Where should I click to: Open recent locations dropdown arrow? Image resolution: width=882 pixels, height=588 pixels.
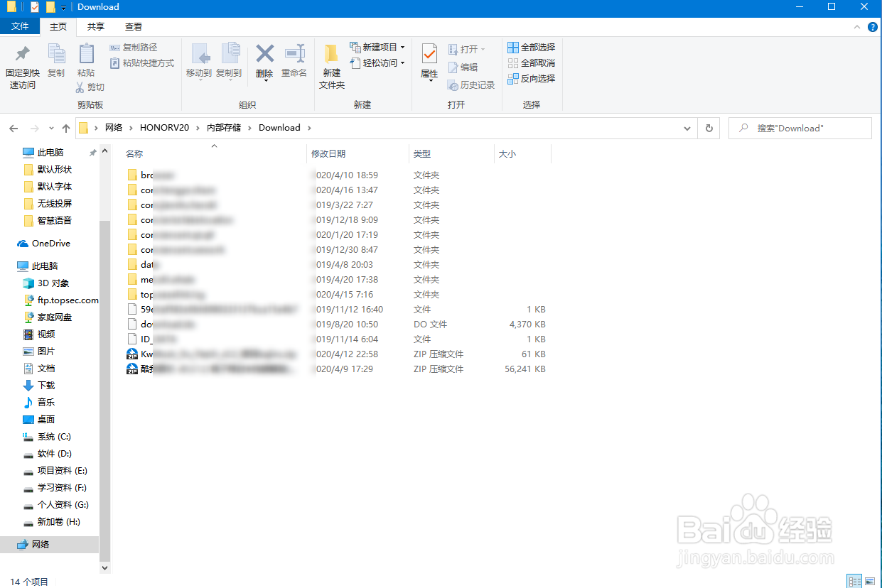(51, 129)
